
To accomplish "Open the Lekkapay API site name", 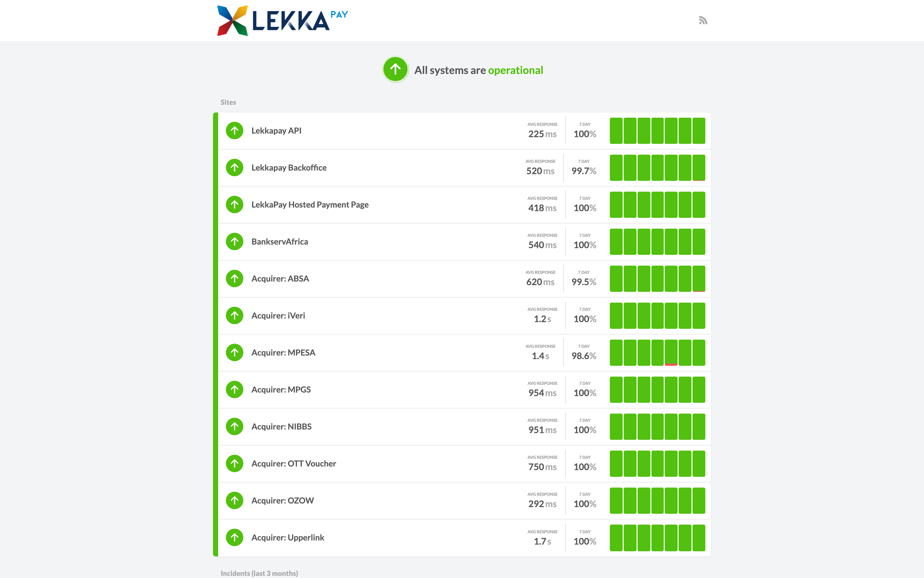I will [276, 131].
